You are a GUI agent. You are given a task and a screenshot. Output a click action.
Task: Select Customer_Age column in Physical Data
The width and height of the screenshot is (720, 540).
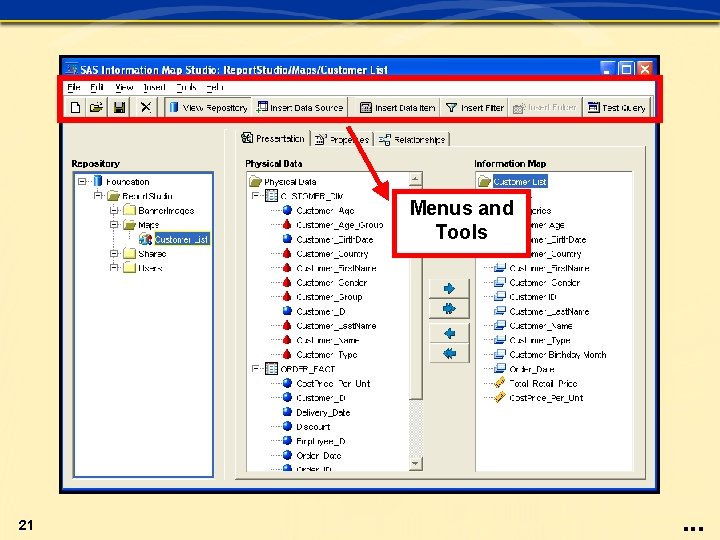[325, 211]
